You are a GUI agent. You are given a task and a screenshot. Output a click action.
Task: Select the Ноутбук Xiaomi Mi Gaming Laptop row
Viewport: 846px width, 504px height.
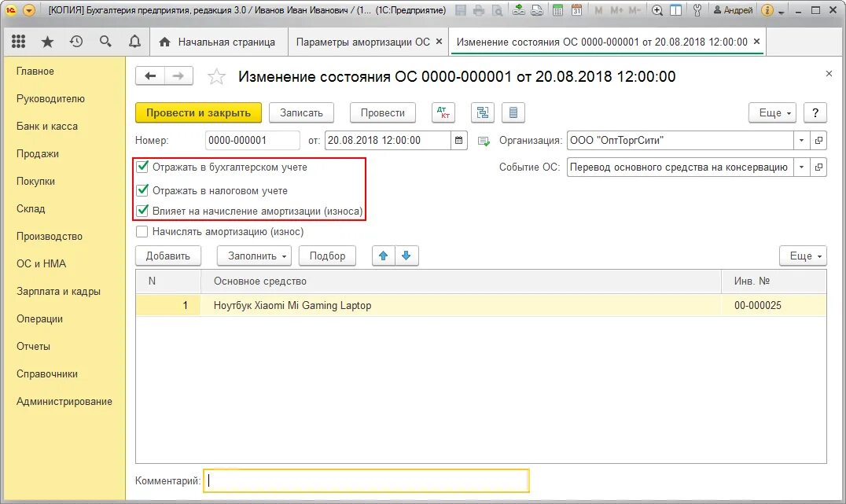(480, 305)
